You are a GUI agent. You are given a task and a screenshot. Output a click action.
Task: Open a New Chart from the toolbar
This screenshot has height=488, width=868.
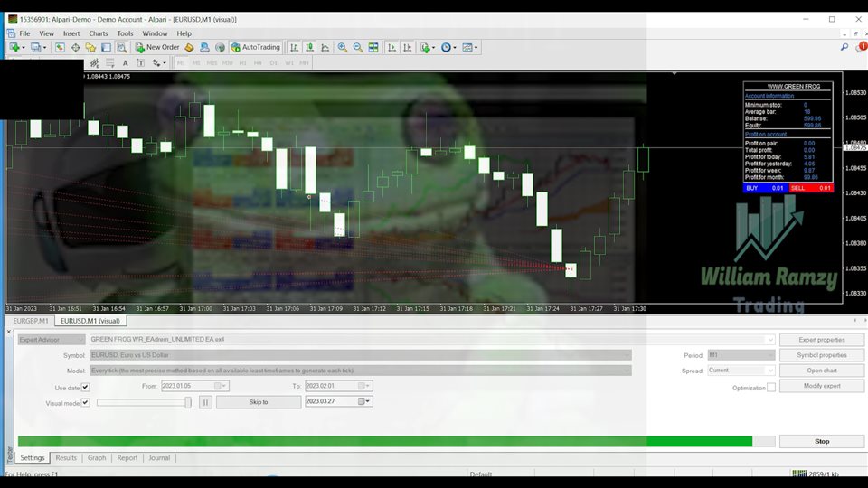click(x=14, y=48)
